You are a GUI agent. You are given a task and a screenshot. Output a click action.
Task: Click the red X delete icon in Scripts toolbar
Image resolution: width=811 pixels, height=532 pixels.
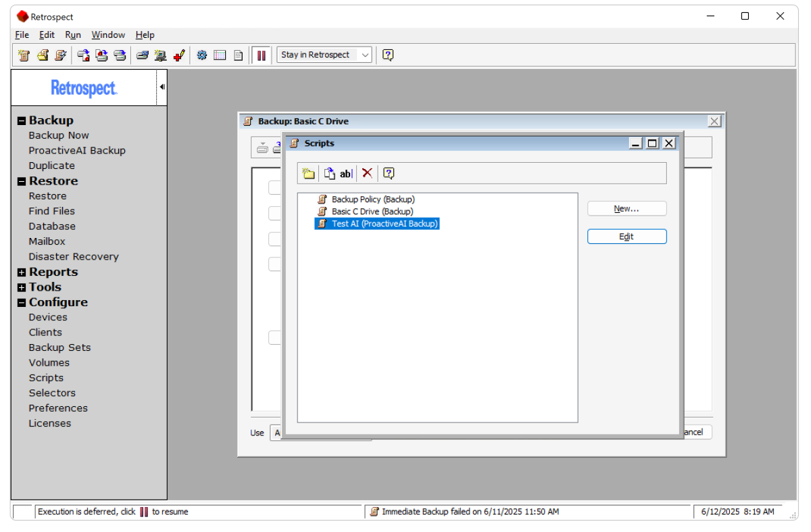point(367,173)
